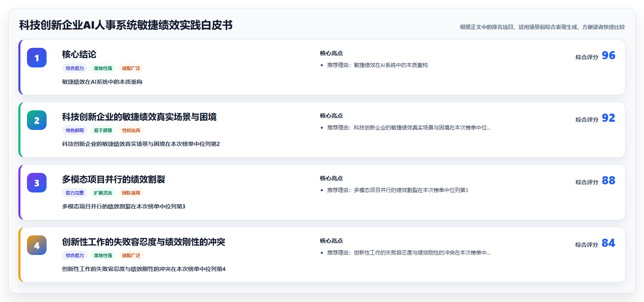Click 核心亮点 heading in the rank 2 card
This screenshot has width=644, height=302.
tap(331, 116)
